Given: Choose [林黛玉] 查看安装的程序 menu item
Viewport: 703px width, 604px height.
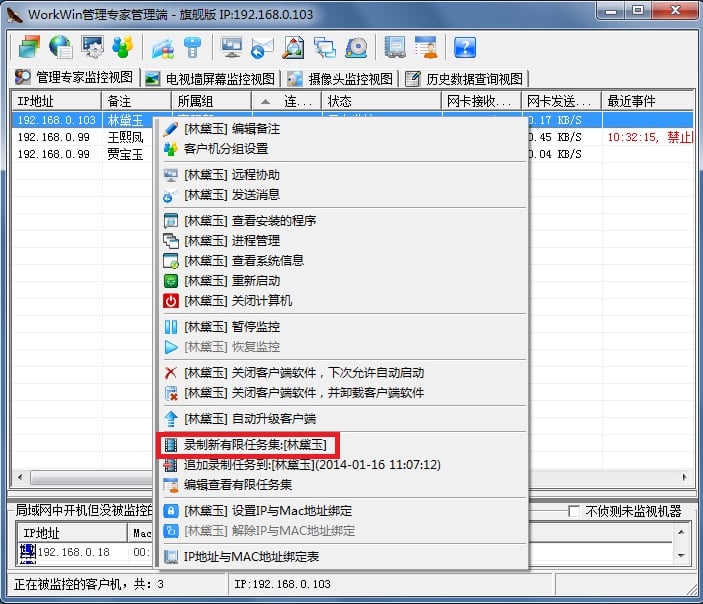Looking at the screenshot, I should (341, 221).
